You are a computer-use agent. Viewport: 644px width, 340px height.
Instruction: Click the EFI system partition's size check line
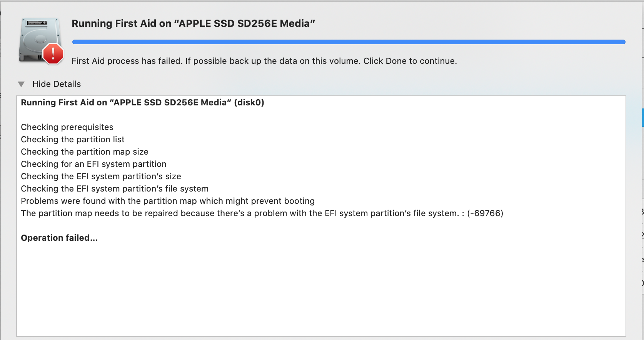point(101,176)
